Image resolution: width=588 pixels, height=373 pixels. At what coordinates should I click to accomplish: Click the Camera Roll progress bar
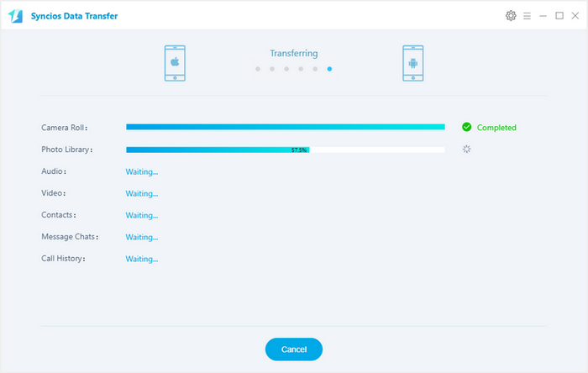tap(285, 128)
